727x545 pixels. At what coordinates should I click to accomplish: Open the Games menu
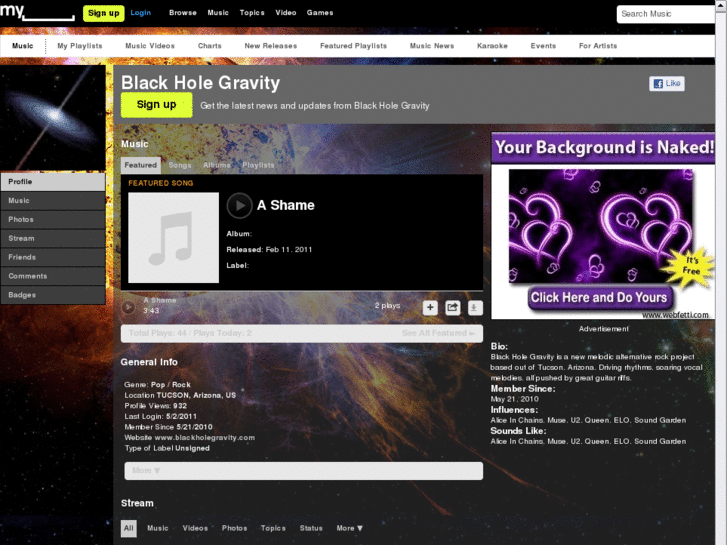[x=320, y=13]
